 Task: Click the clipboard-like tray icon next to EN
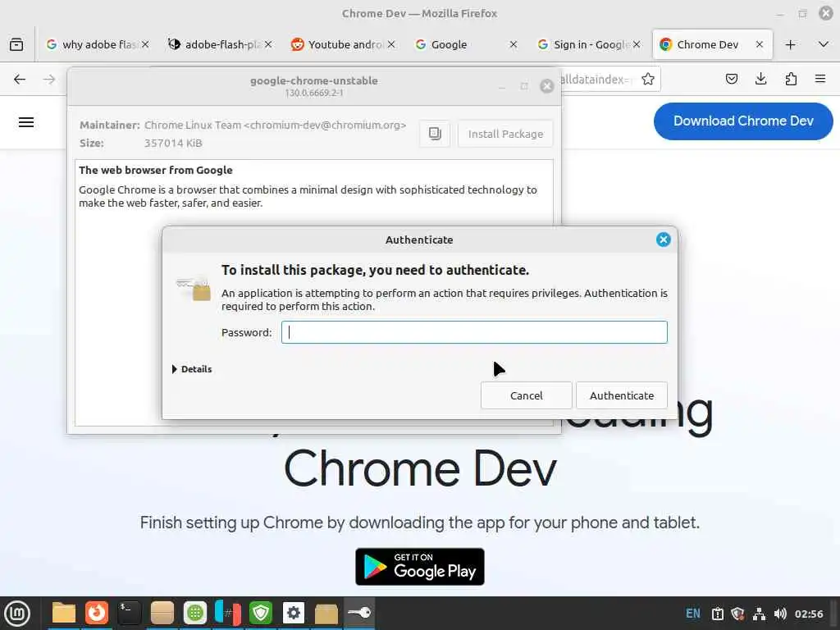click(x=717, y=614)
